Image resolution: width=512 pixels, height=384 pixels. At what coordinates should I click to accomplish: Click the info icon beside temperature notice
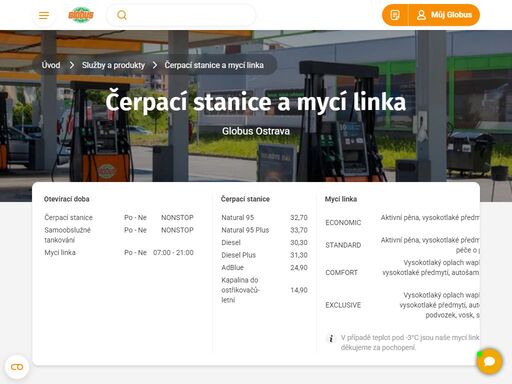[331, 338]
